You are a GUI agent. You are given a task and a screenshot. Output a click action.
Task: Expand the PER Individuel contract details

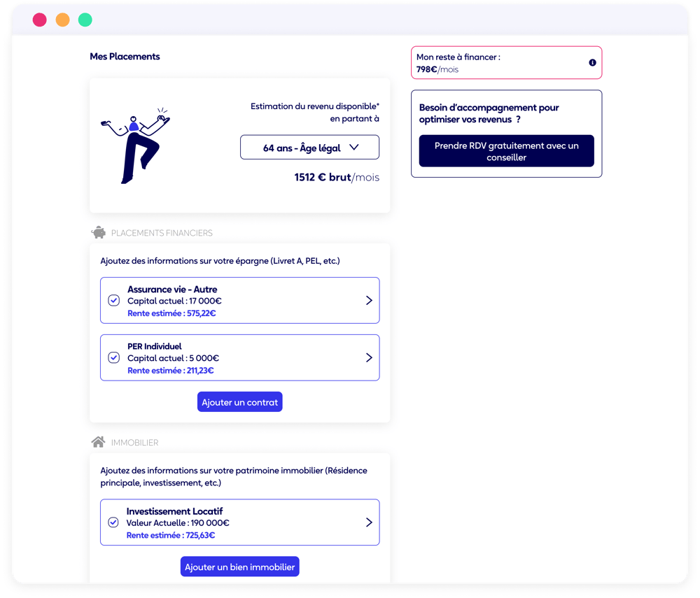coord(370,357)
